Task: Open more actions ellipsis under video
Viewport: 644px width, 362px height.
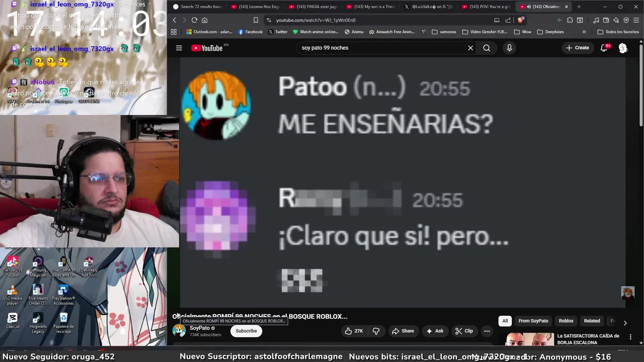Action: pyautogui.click(x=487, y=331)
